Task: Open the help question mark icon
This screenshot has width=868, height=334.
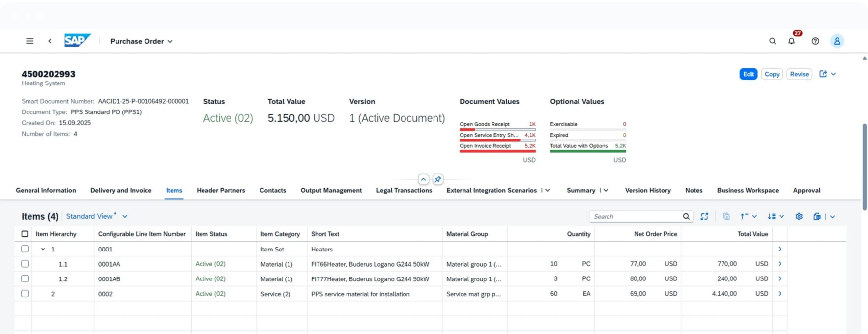Action: pyautogui.click(x=815, y=41)
